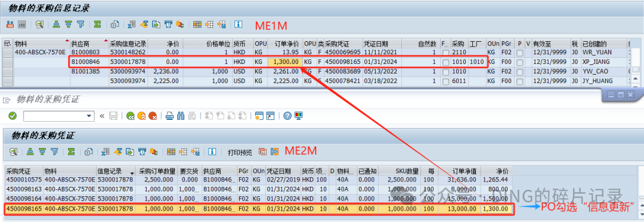Click select-all corner button in ME1M table

[7, 43]
